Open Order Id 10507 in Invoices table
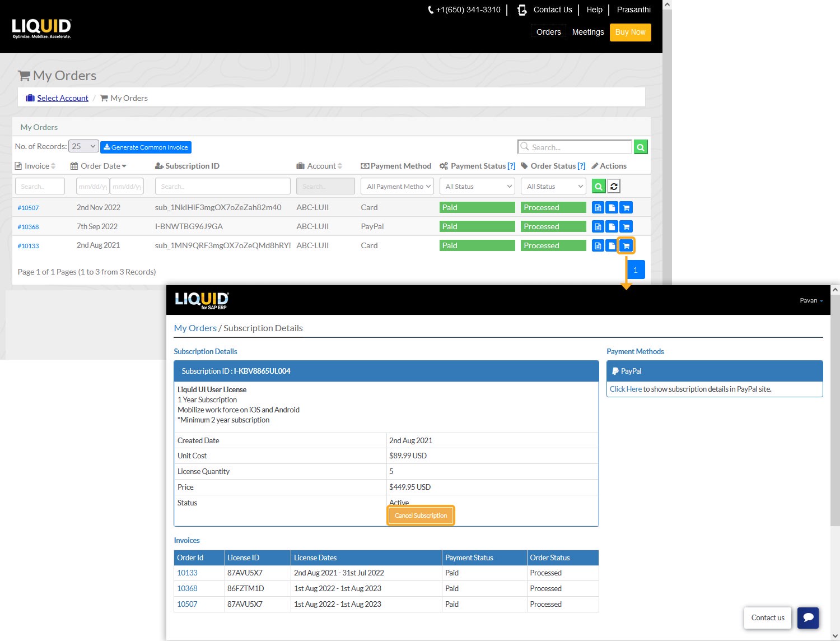The height and width of the screenshot is (641, 840). pyautogui.click(x=187, y=605)
